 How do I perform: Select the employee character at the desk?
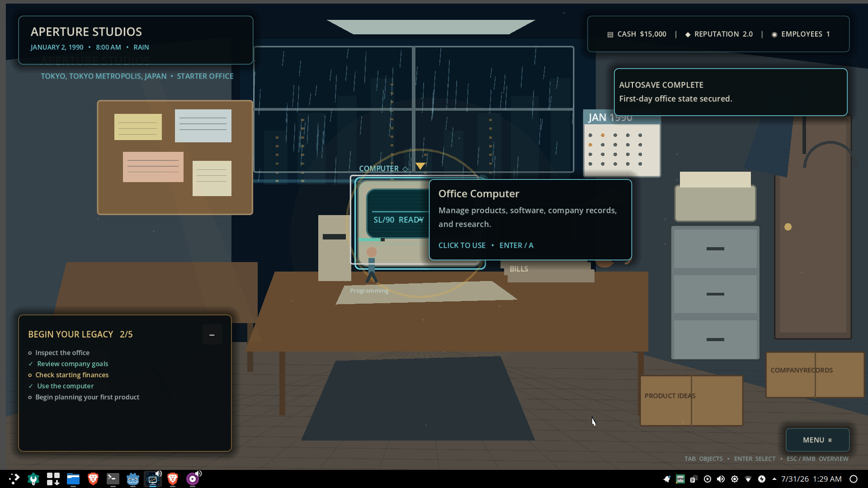coord(372,265)
